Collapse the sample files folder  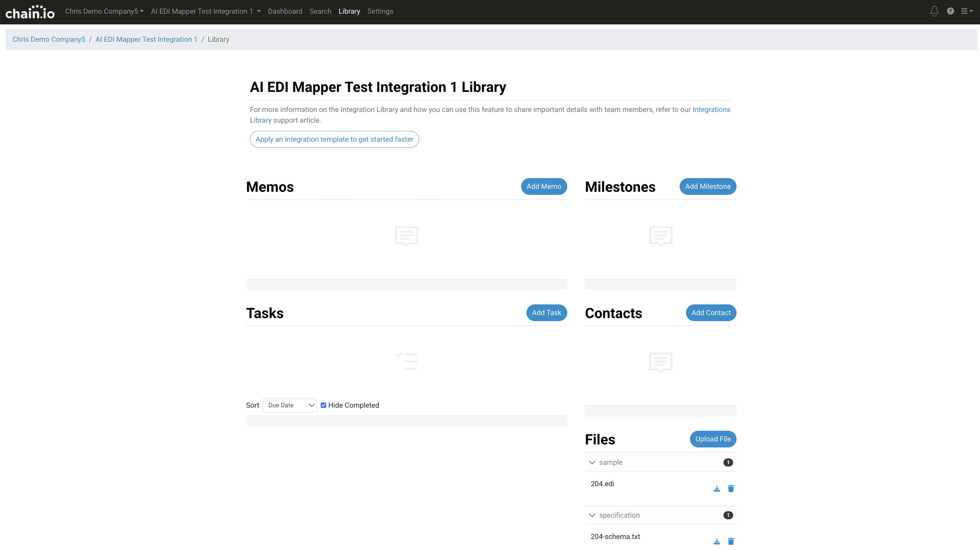pyautogui.click(x=592, y=462)
